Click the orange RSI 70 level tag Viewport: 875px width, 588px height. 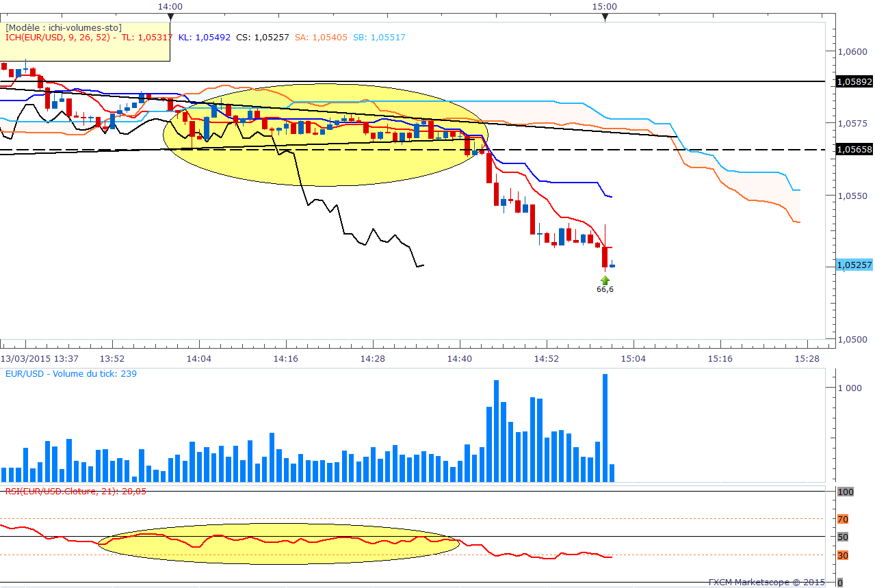pos(843,519)
